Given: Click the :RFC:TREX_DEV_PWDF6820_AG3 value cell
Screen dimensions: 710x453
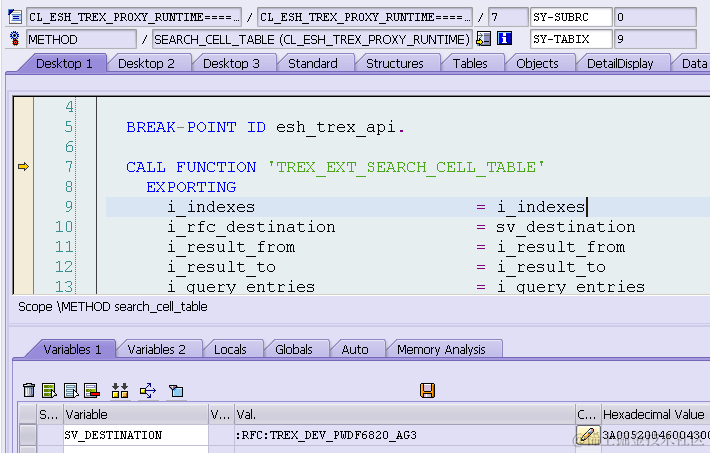Looking at the screenshot, I should point(405,435).
